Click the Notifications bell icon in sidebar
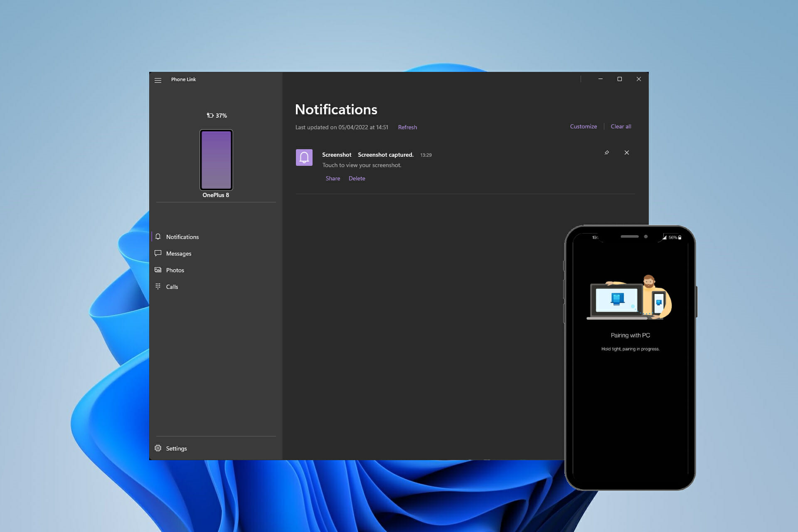The image size is (798, 532). point(158,236)
